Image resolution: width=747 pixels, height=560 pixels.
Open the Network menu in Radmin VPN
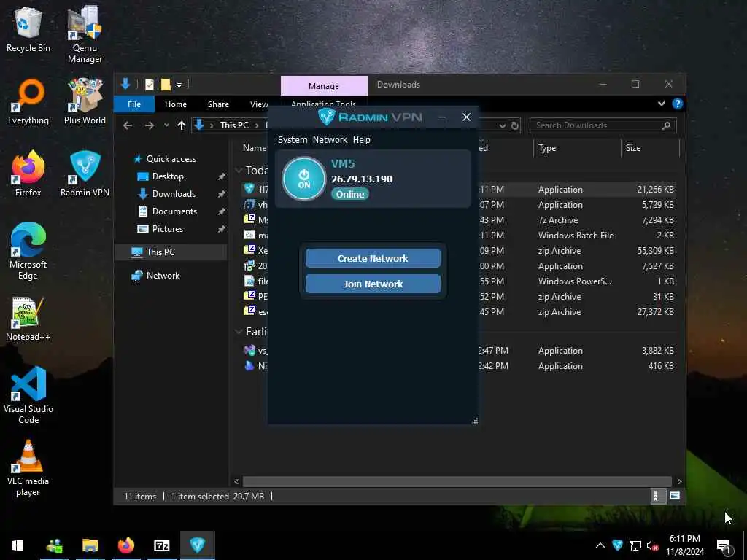[x=330, y=139]
